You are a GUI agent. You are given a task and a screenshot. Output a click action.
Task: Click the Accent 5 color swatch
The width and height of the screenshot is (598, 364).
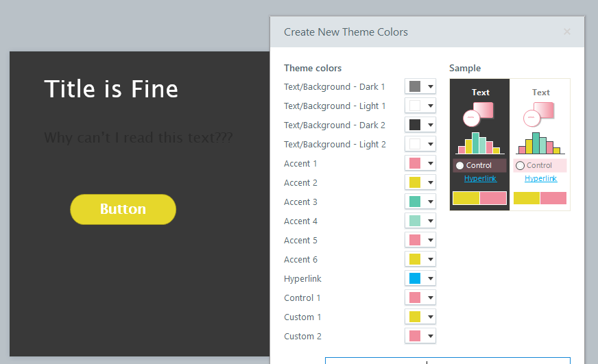click(414, 241)
